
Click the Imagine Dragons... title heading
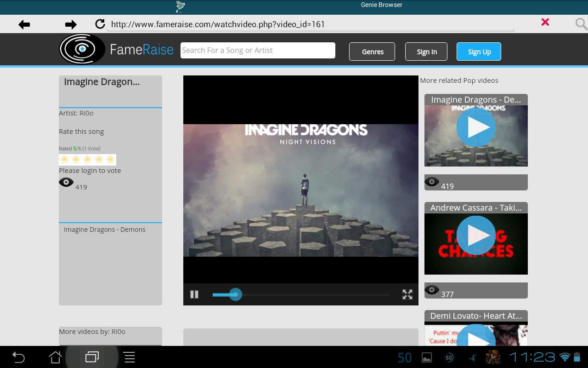tap(102, 82)
